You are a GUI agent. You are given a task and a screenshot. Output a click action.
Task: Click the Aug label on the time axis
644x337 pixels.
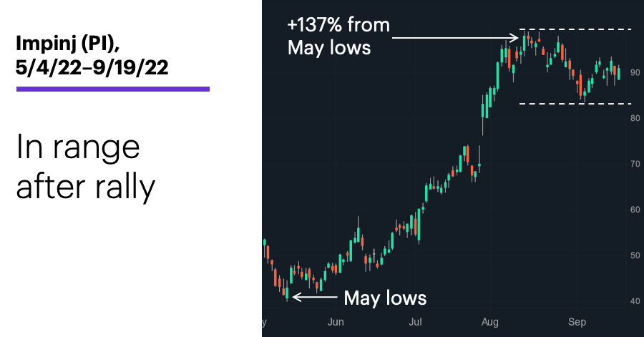[490, 322]
